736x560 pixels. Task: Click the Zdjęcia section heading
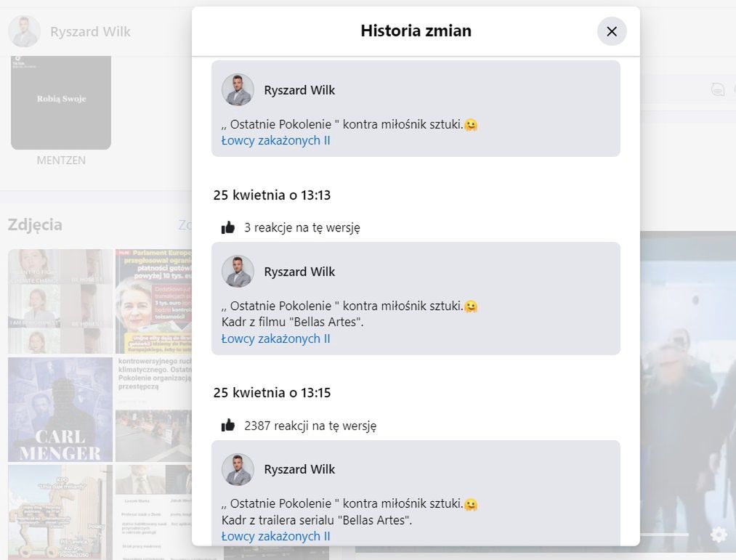click(35, 225)
